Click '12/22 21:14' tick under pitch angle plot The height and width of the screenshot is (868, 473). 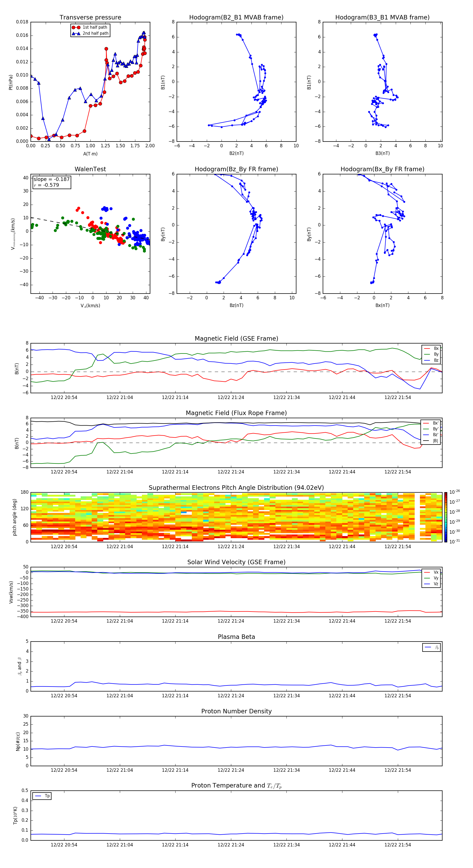click(175, 547)
